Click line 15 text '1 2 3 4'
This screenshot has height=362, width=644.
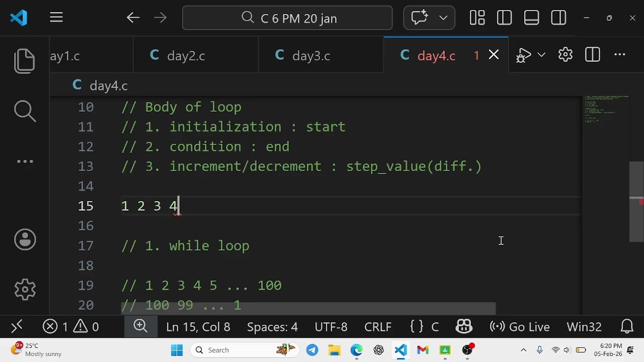(x=149, y=206)
